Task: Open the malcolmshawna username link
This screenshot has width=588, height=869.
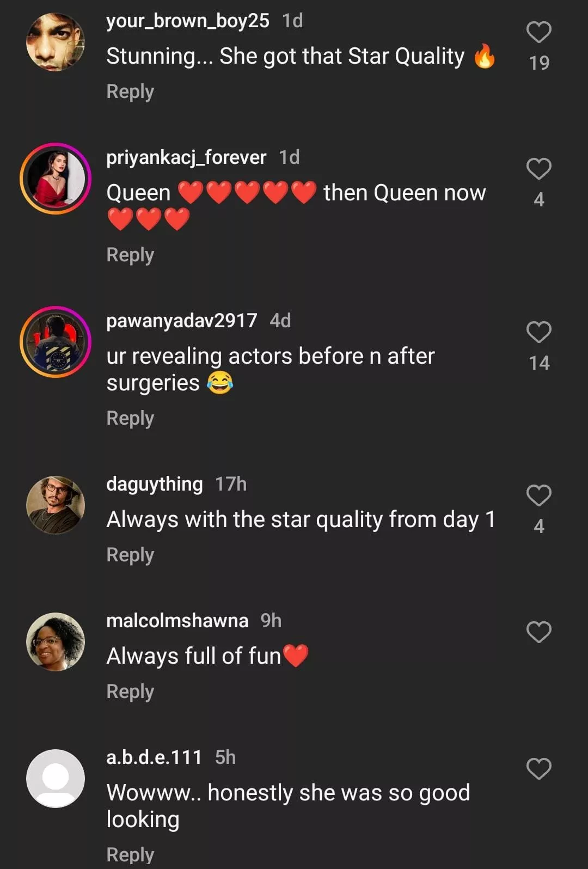Action: pyautogui.click(x=177, y=621)
